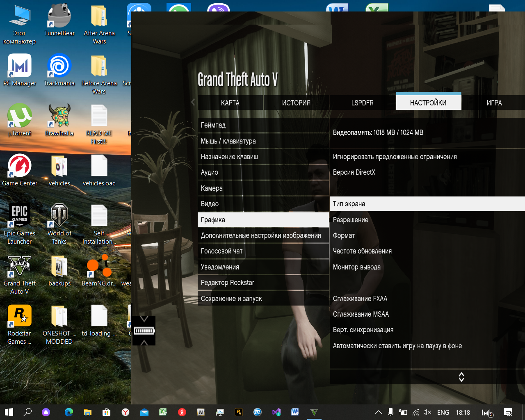Screen dimensions: 525x420
Task: Launch the Trackmania shortcut
Action: coord(59,71)
